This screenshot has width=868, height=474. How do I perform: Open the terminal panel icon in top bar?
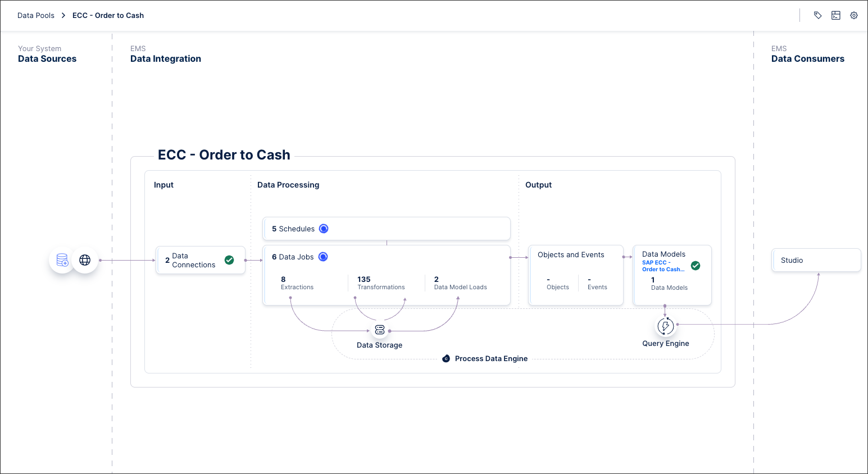[836, 16]
